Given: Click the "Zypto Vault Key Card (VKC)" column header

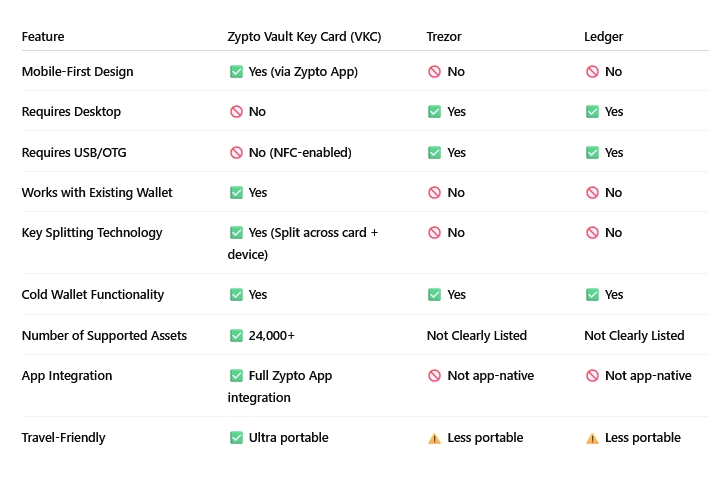Looking at the screenshot, I should (304, 37).
